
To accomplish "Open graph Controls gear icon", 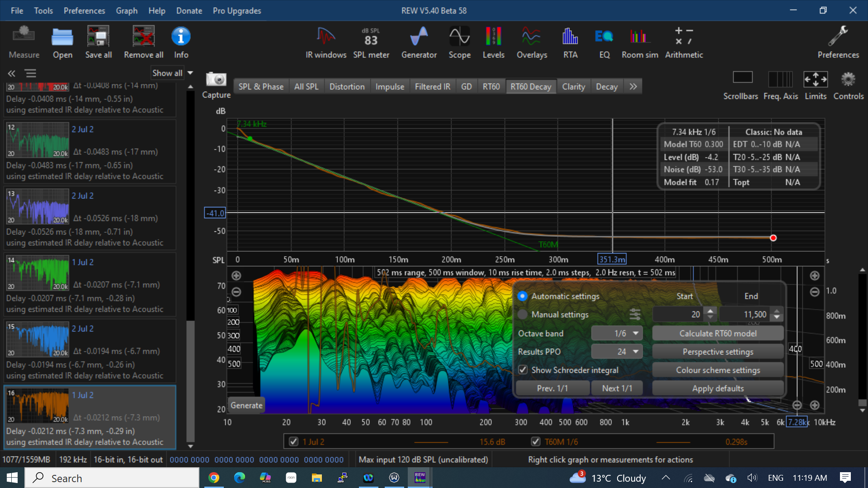I will (848, 80).
